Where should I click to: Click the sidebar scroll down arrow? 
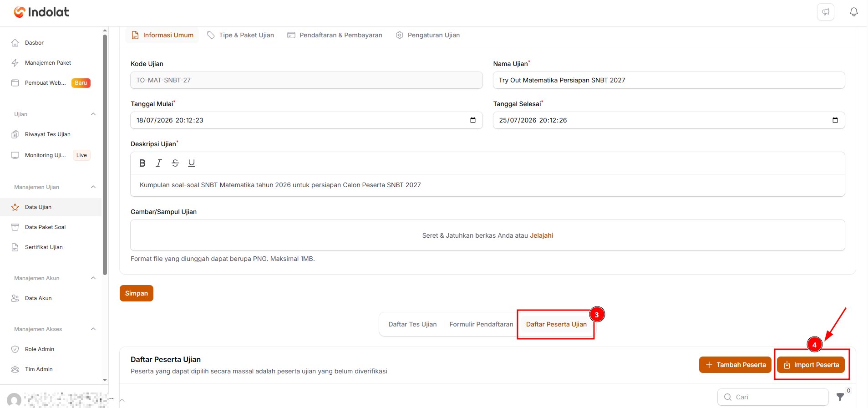(x=105, y=380)
